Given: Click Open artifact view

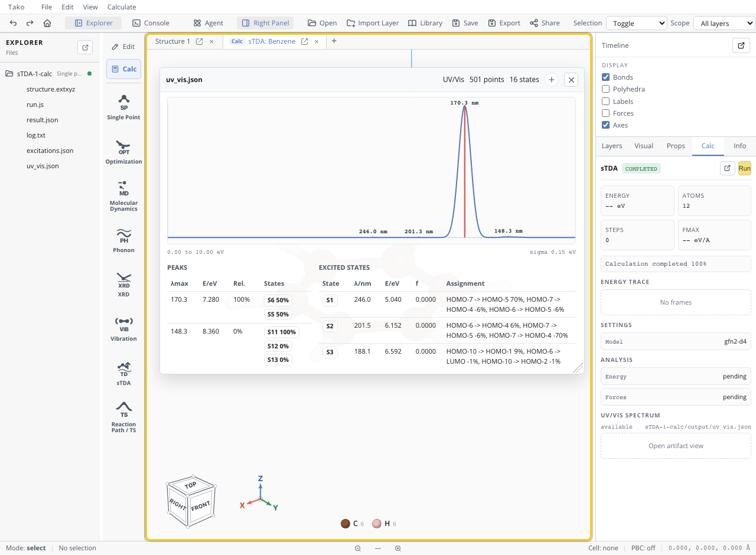Looking at the screenshot, I should coord(676,446).
